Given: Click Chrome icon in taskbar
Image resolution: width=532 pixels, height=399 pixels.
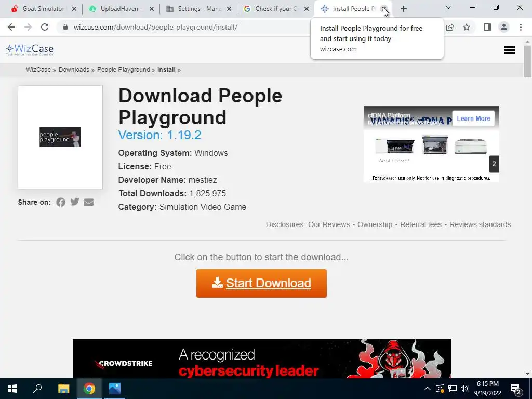Looking at the screenshot, I should click(89, 389).
